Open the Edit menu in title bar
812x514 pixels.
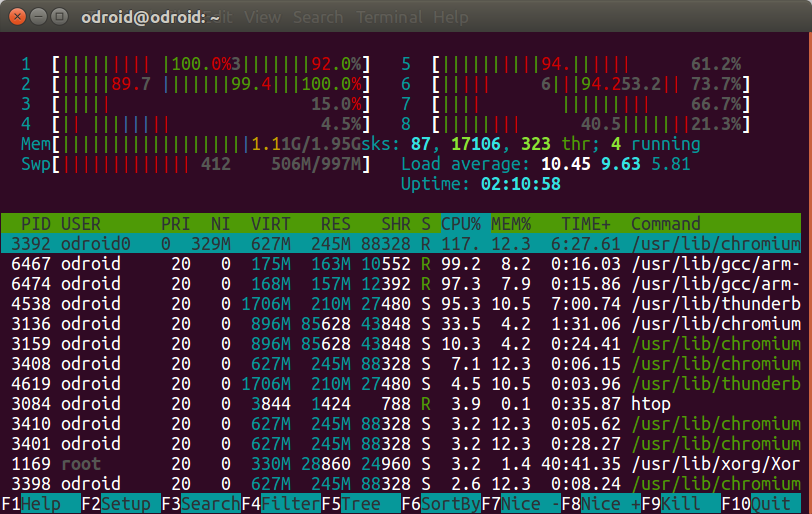[x=218, y=17]
